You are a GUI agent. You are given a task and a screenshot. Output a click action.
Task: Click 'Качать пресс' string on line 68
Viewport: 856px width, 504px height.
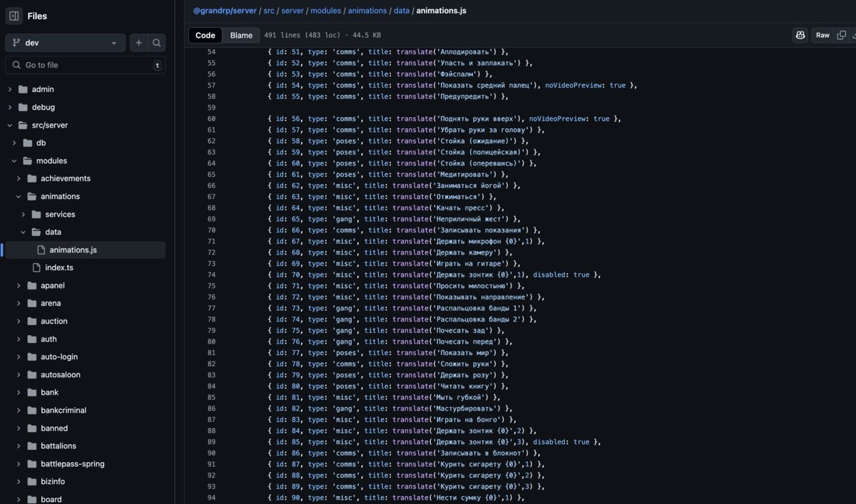(x=462, y=208)
